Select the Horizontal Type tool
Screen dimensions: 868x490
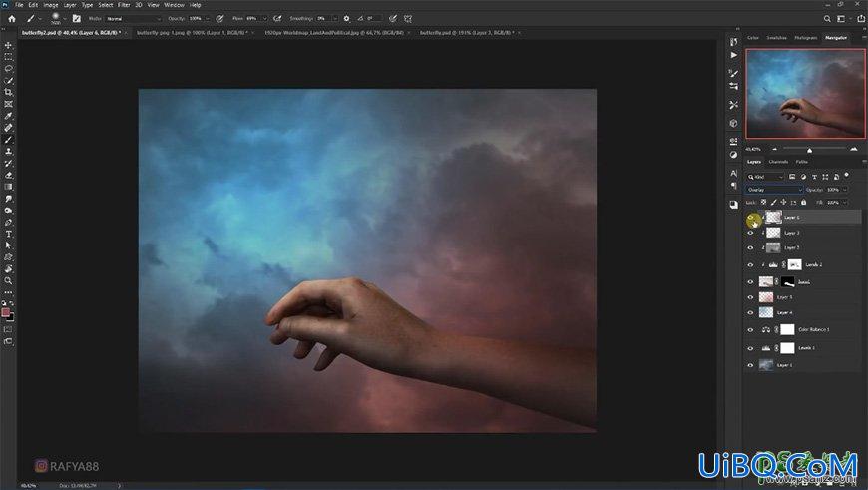coord(8,234)
